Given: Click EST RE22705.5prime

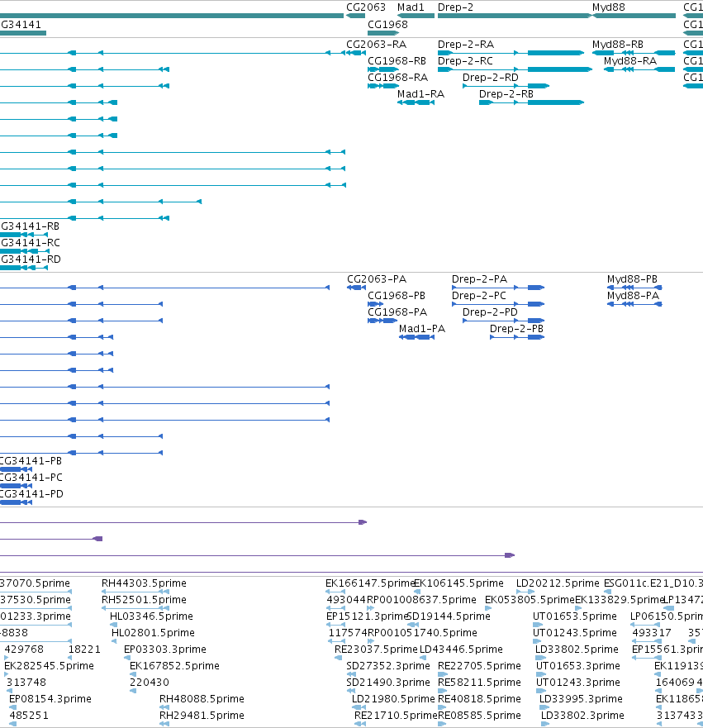Looking at the screenshot, I should 479,666.
